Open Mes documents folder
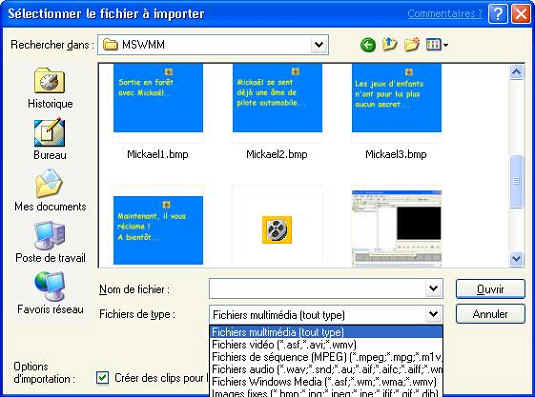 tap(50, 191)
